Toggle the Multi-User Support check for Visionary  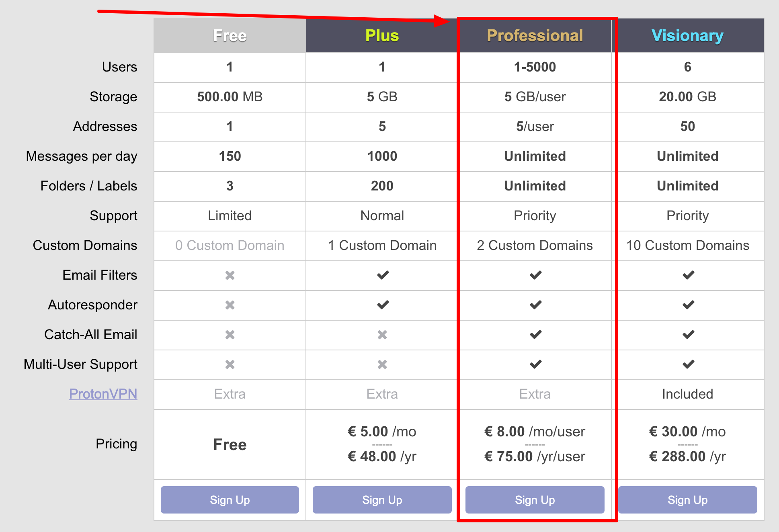688,364
